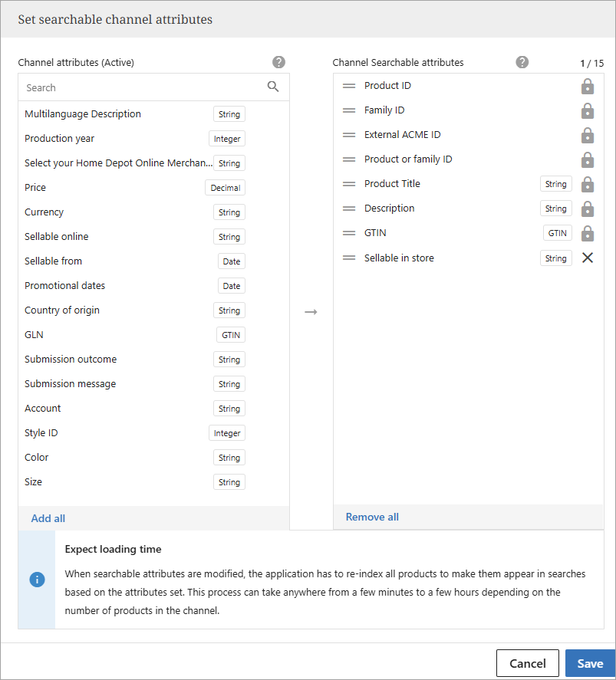Select Country of origin attribute
Screen dimensions: 616x680
tap(62, 310)
